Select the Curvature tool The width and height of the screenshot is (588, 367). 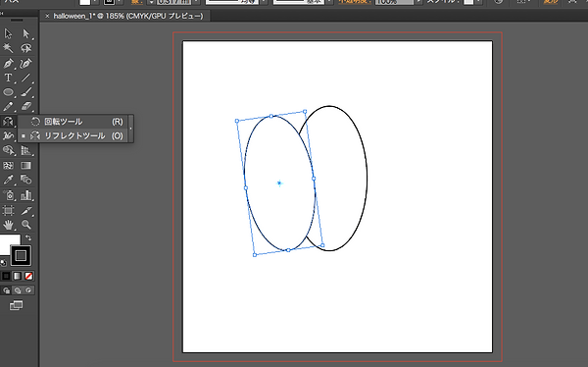coord(25,63)
